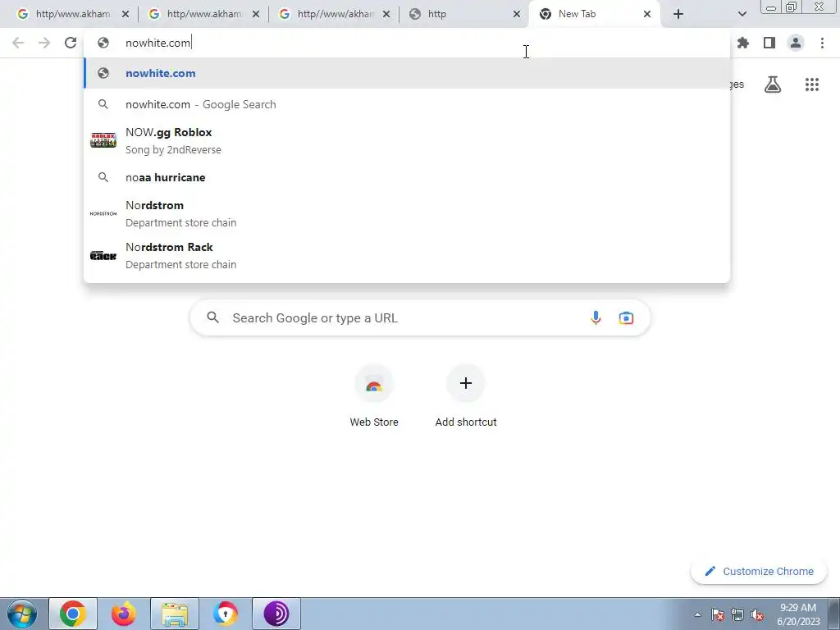Close the http tab
This screenshot has width=840, height=630.
pos(517,15)
